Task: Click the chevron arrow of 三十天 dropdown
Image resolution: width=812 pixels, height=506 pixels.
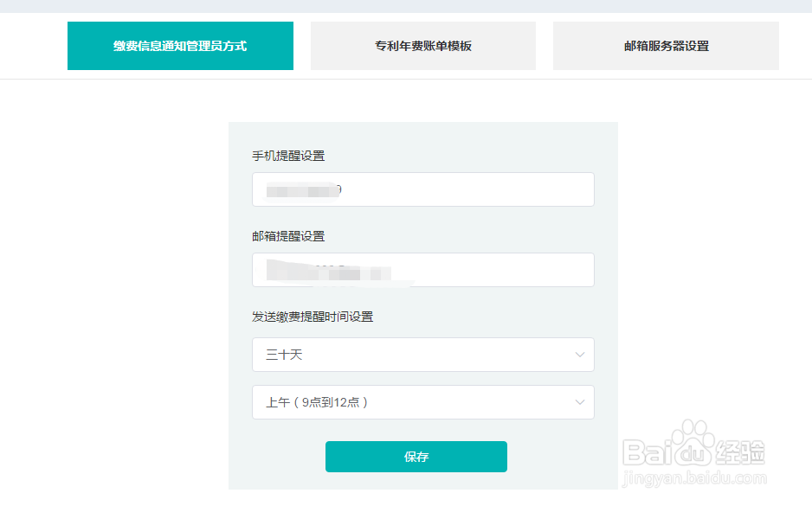Action: pyautogui.click(x=580, y=355)
